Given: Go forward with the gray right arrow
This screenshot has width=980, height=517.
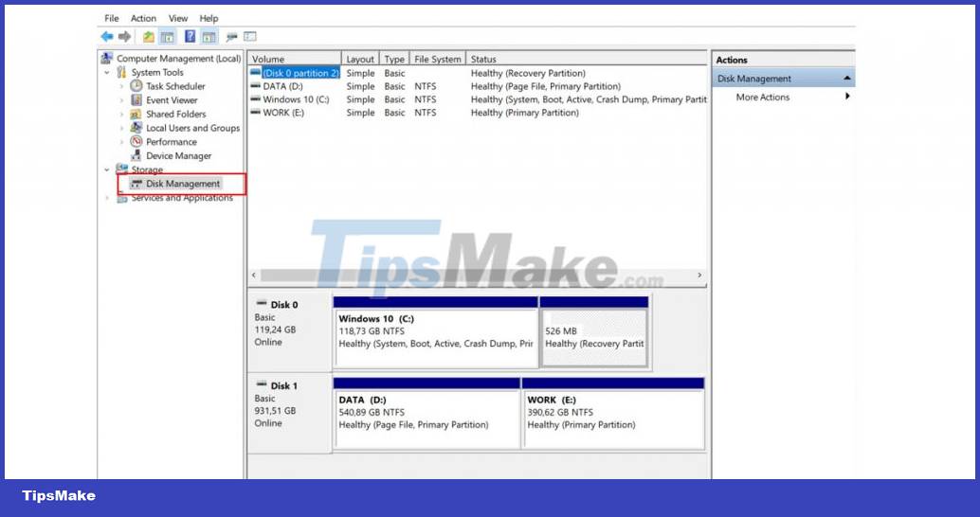Looking at the screenshot, I should [x=125, y=37].
